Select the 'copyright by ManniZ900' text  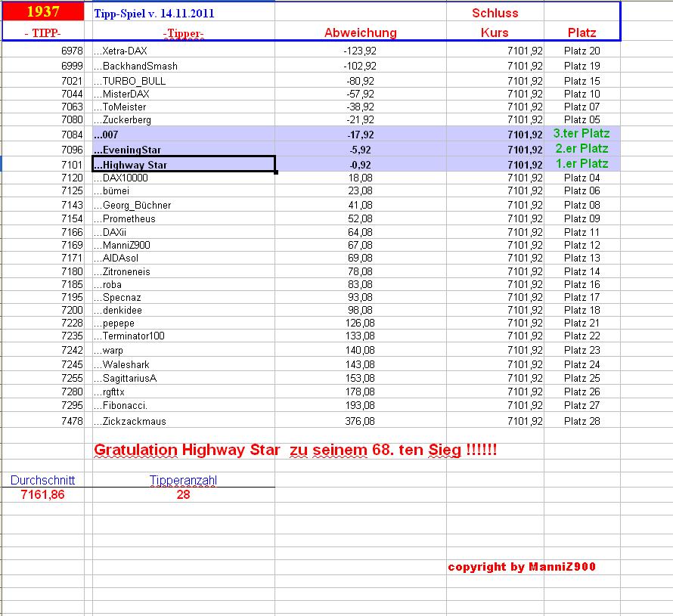(522, 567)
